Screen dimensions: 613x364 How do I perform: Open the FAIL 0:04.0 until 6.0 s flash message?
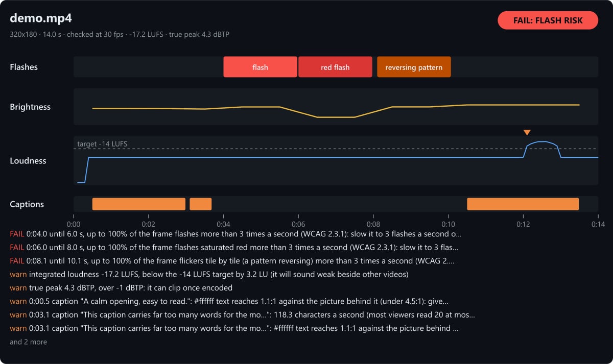point(235,234)
